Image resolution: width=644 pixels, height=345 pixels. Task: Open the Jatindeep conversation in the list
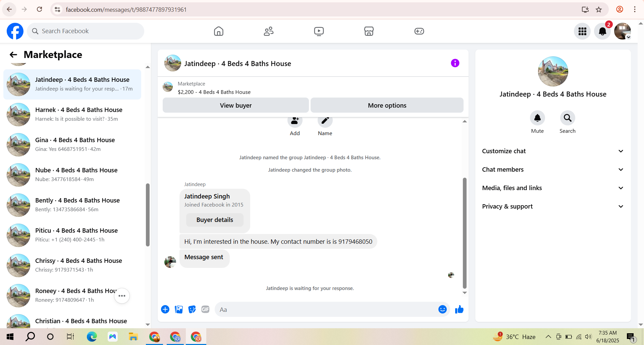pos(72,84)
